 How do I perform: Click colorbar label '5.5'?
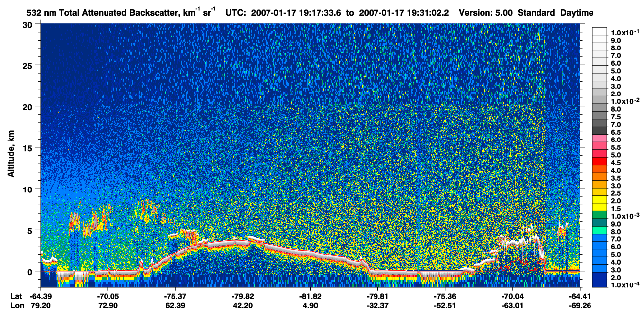[617, 147]
